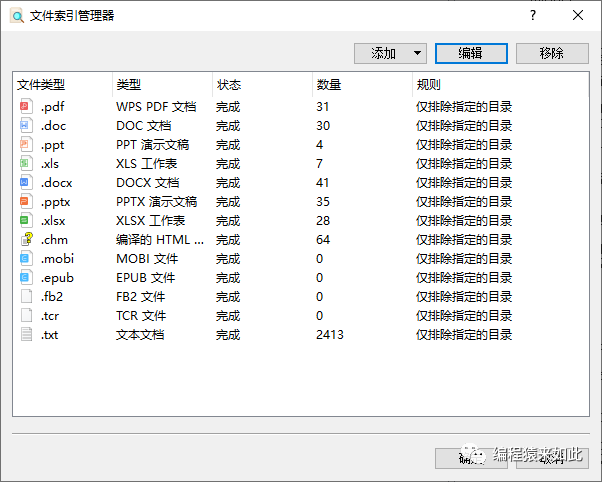Image resolution: width=602 pixels, height=482 pixels.
Task: Click the 'TCR 文件' type cell
Action: (x=141, y=316)
